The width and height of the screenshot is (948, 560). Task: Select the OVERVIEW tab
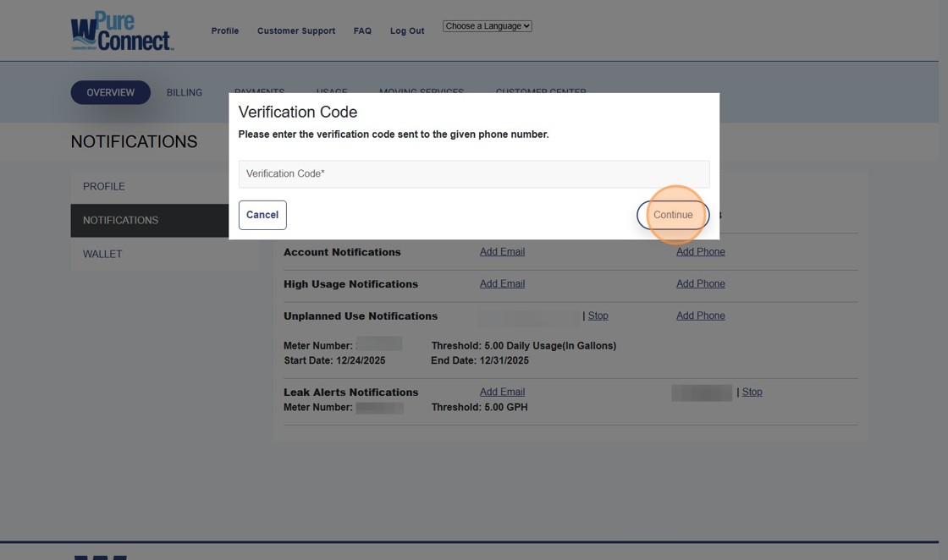point(110,92)
